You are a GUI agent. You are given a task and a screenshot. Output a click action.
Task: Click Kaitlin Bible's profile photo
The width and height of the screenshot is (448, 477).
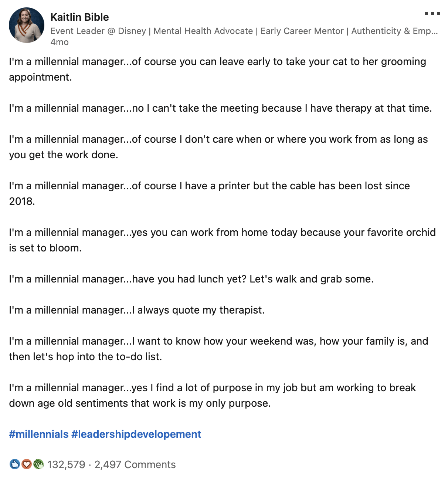click(x=27, y=25)
